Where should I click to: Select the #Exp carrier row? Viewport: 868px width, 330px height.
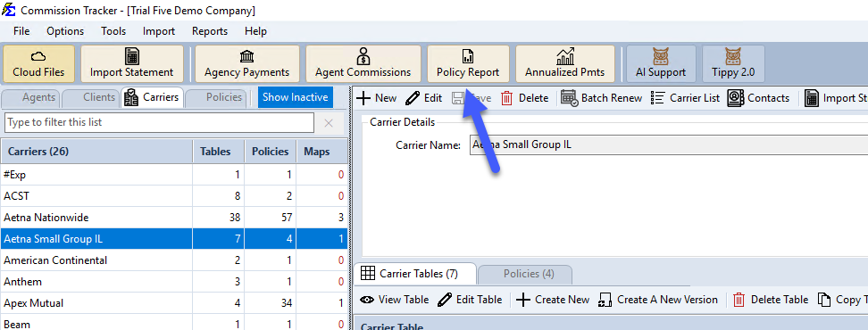click(x=174, y=175)
